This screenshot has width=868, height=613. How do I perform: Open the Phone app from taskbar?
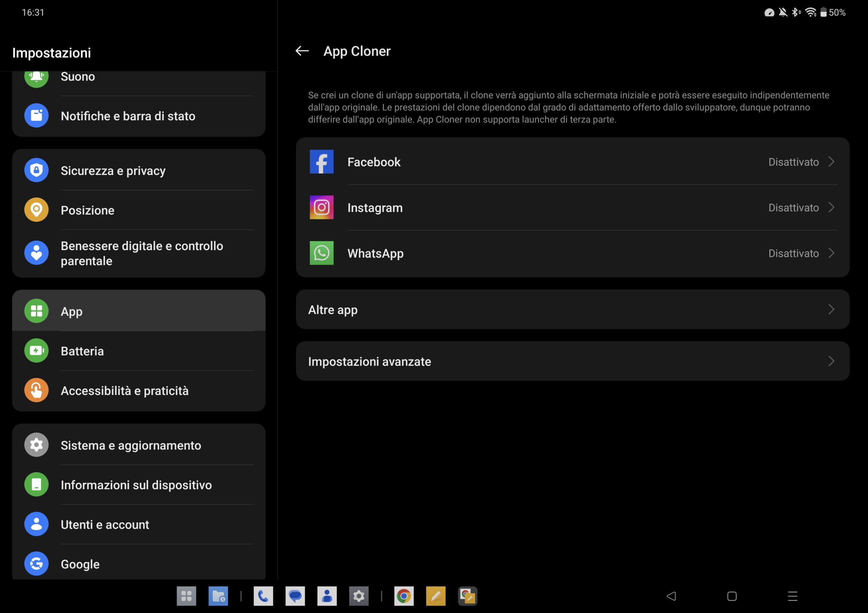[263, 596]
